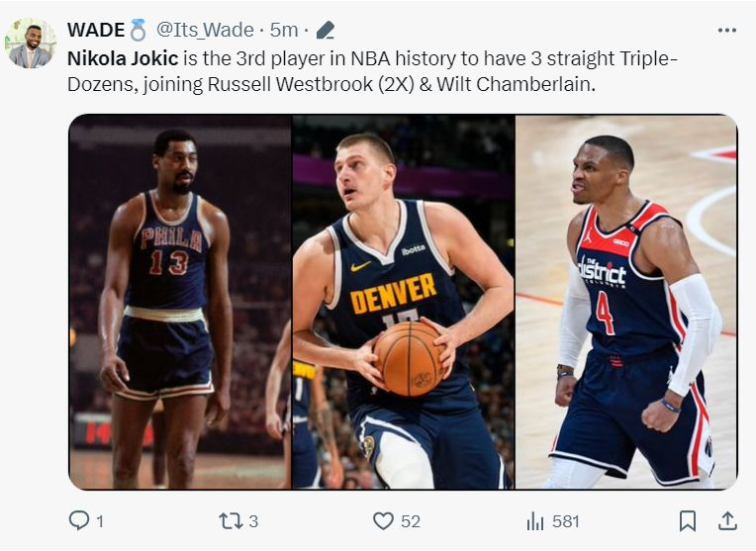
Task: Open the three-dot more options menu
Action: click(x=727, y=31)
